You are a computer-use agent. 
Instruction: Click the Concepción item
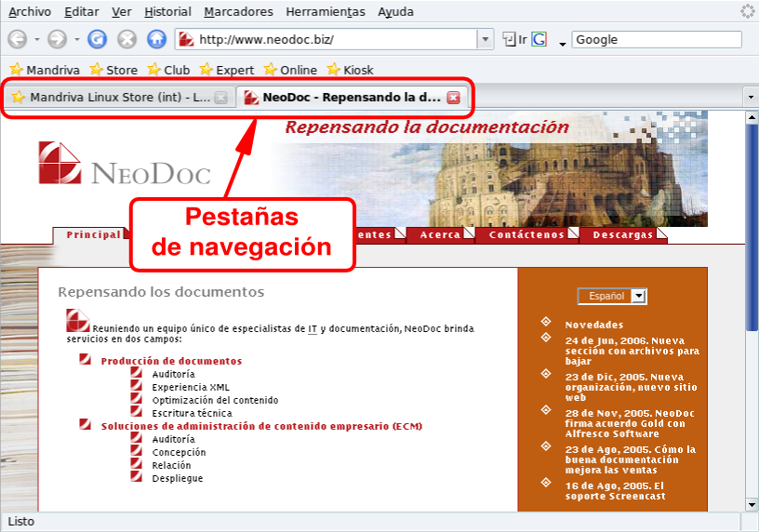pyautogui.click(x=179, y=453)
